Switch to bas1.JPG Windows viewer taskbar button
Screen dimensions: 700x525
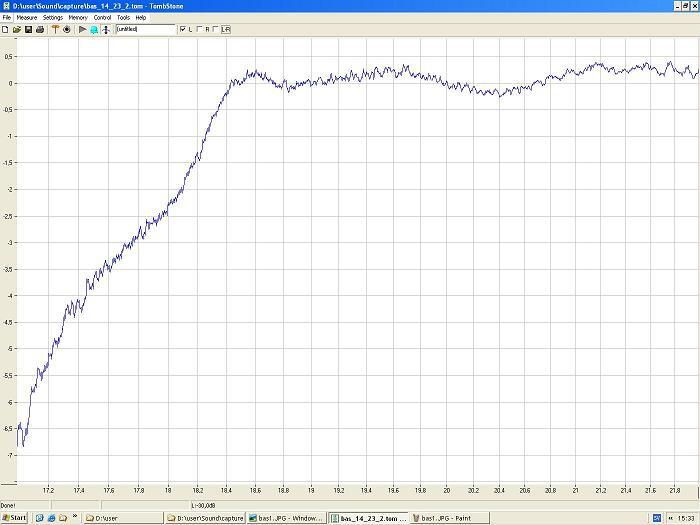[x=286, y=518]
